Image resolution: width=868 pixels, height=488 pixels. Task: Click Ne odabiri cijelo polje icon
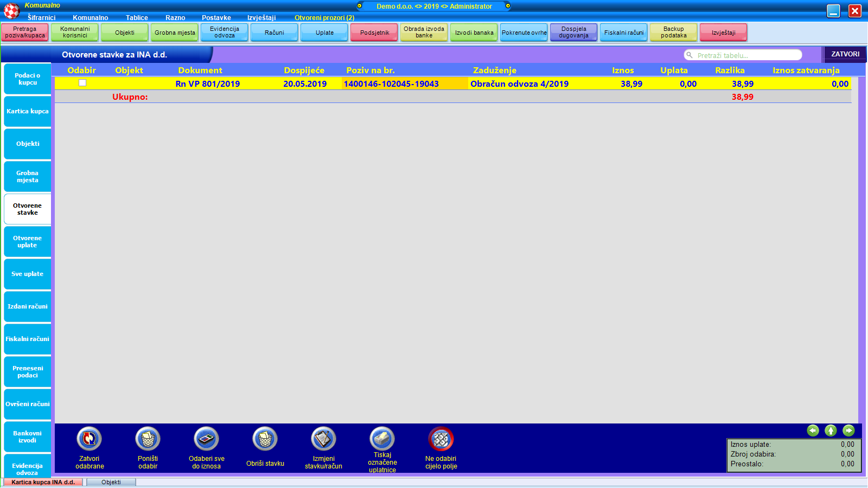[441, 439]
